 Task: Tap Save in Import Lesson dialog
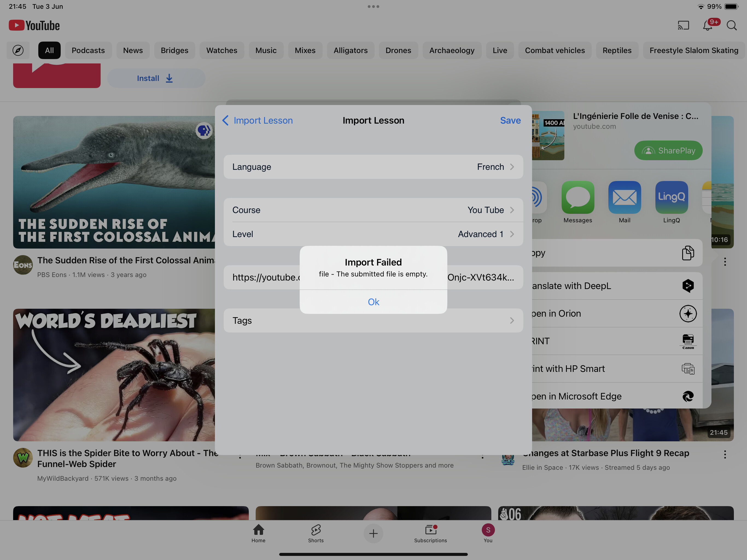(x=510, y=120)
